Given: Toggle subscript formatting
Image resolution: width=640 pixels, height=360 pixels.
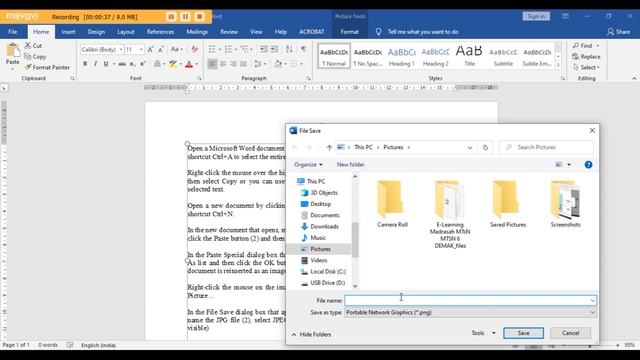Looking at the screenshot, I should point(132,64).
